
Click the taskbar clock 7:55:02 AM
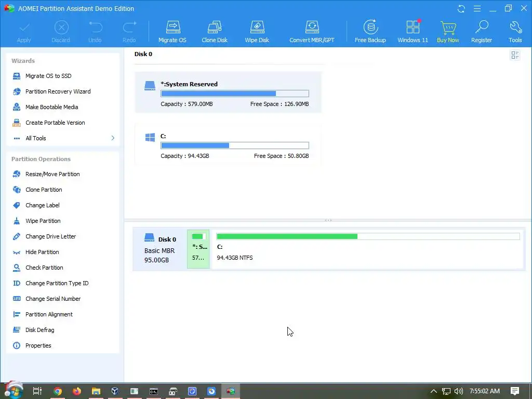(485, 391)
